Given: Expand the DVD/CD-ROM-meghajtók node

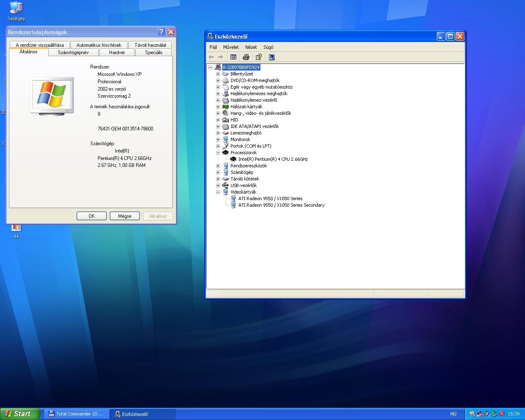Looking at the screenshot, I should pos(218,80).
